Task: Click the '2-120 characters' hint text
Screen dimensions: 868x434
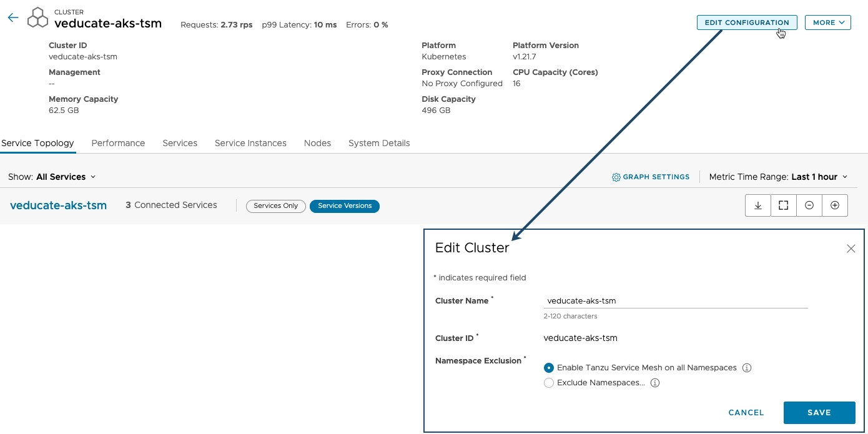Action: [x=570, y=316]
